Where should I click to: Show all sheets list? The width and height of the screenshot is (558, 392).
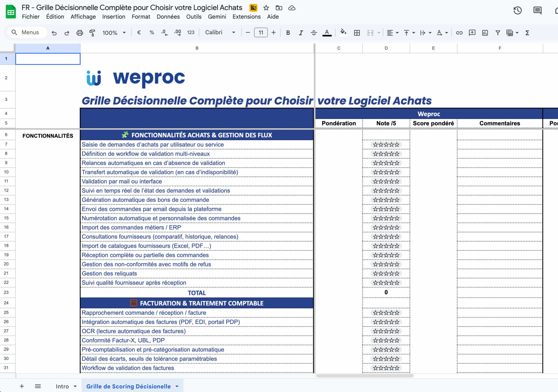pyautogui.click(x=38, y=386)
